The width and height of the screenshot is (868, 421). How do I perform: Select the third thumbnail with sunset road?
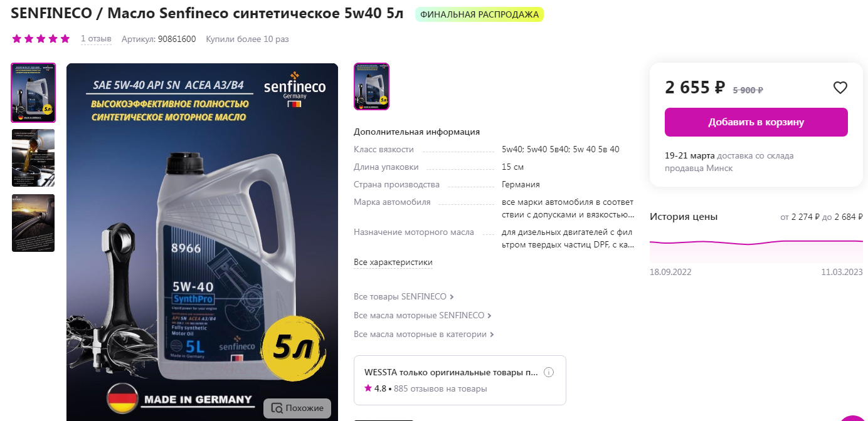[33, 223]
